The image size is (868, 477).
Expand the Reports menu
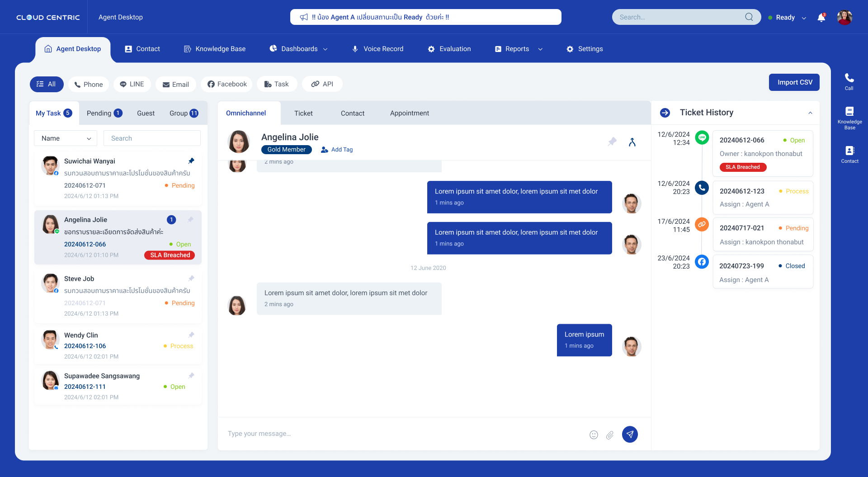tap(519, 49)
